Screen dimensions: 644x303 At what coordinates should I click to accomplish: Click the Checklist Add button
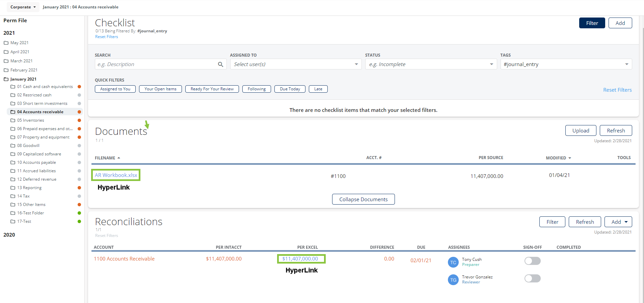(x=620, y=23)
